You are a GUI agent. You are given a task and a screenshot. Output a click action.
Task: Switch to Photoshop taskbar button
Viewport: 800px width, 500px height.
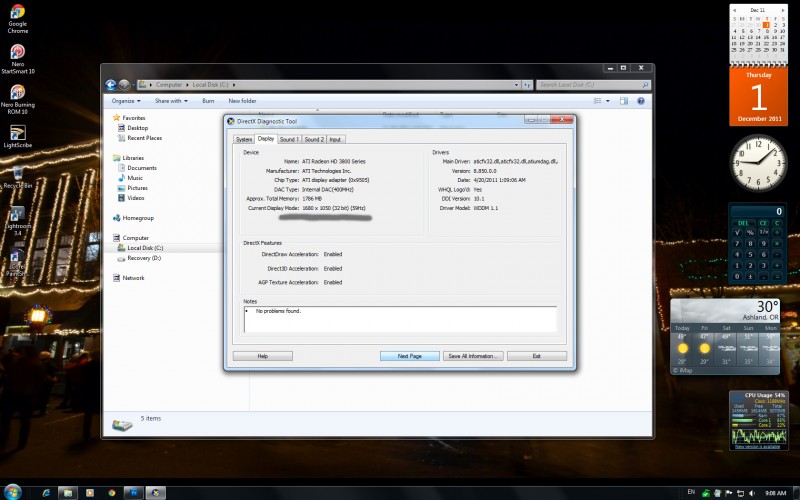pos(134,493)
